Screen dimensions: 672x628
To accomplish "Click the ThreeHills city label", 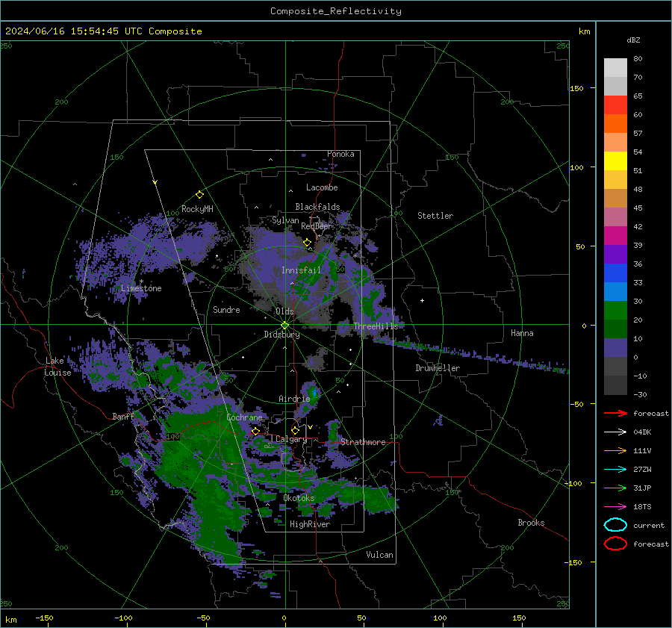I will (376, 326).
